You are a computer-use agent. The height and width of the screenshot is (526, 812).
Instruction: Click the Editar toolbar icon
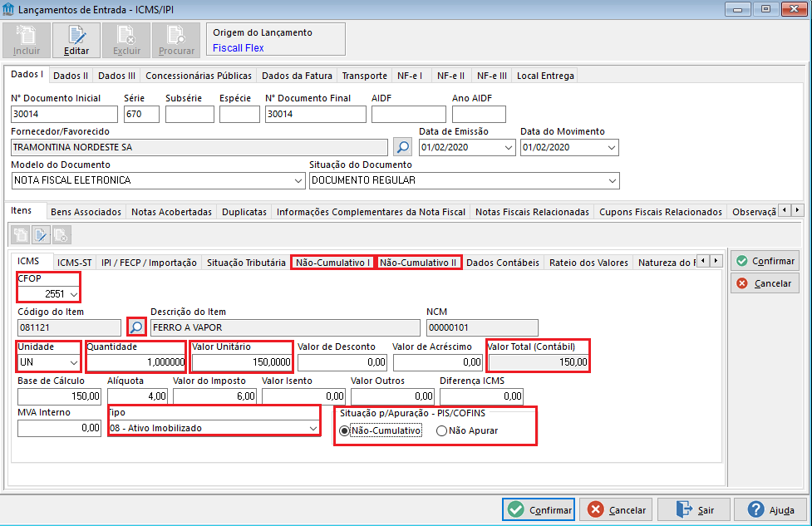click(76, 40)
